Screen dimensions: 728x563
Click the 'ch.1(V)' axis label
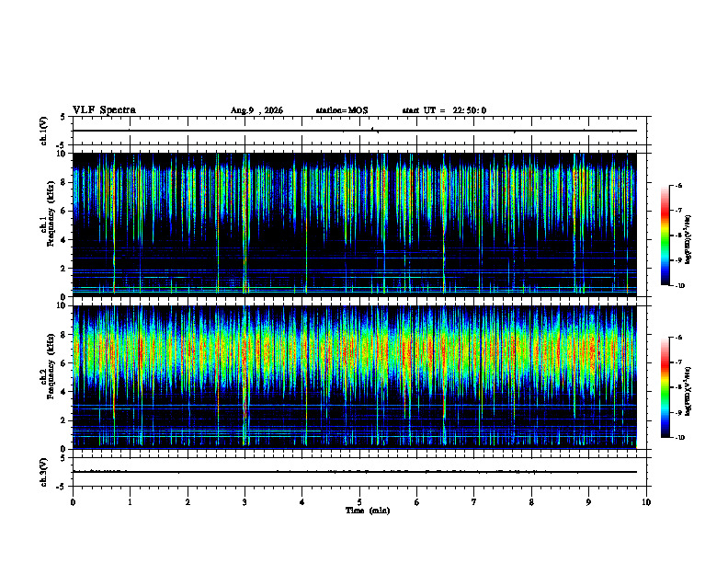44,131
